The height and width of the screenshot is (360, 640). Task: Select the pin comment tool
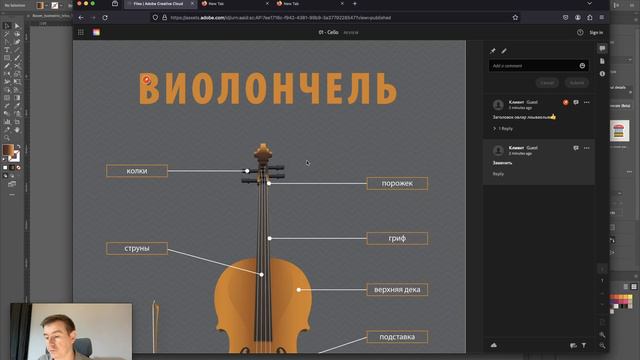point(493,51)
